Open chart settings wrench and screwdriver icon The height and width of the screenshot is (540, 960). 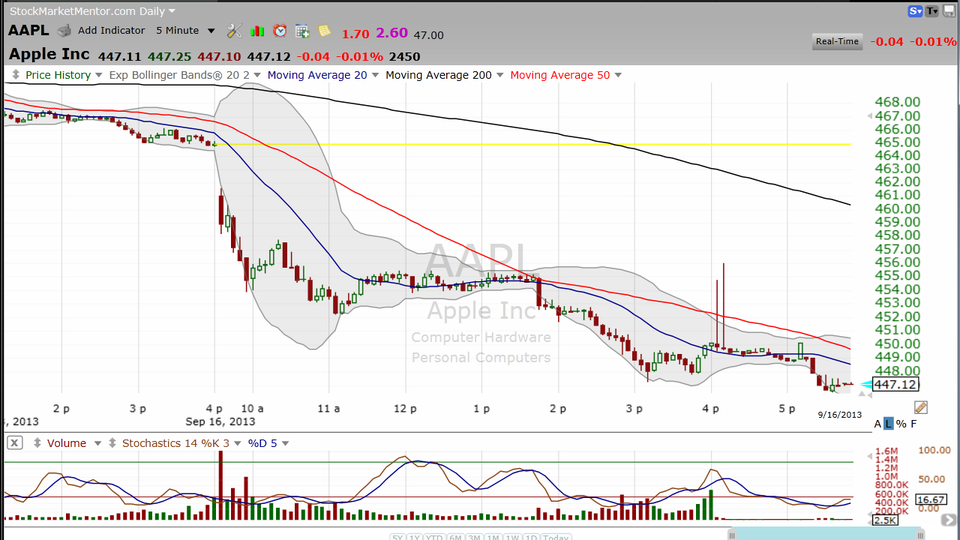pyautogui.click(x=234, y=31)
